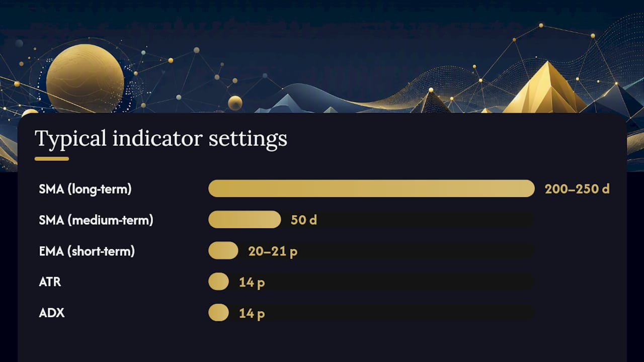Click the ADX row label
This screenshot has width=644, height=362.
point(52,313)
